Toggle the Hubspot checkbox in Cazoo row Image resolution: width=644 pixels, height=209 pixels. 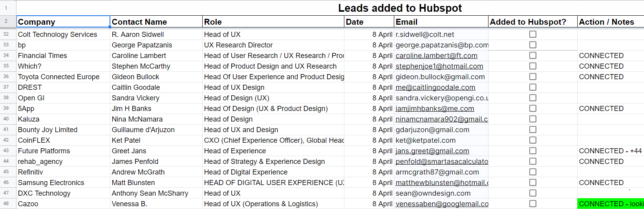532,204
